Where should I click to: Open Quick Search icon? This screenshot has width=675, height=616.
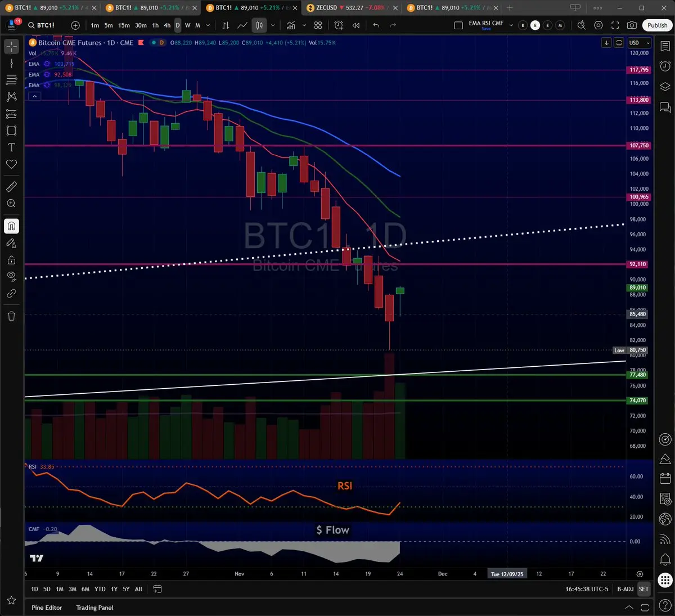pyautogui.click(x=582, y=25)
